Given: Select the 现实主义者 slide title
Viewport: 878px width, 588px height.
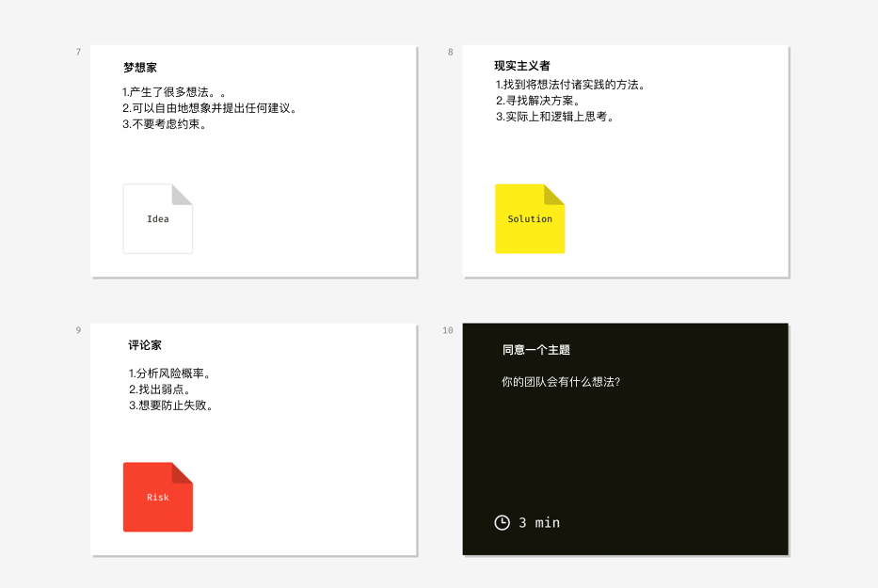Looking at the screenshot, I should [522, 66].
